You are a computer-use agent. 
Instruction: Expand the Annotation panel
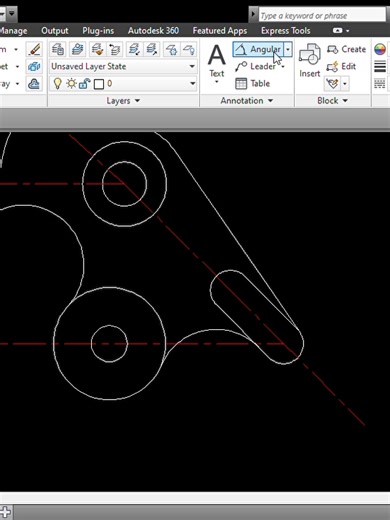click(247, 101)
